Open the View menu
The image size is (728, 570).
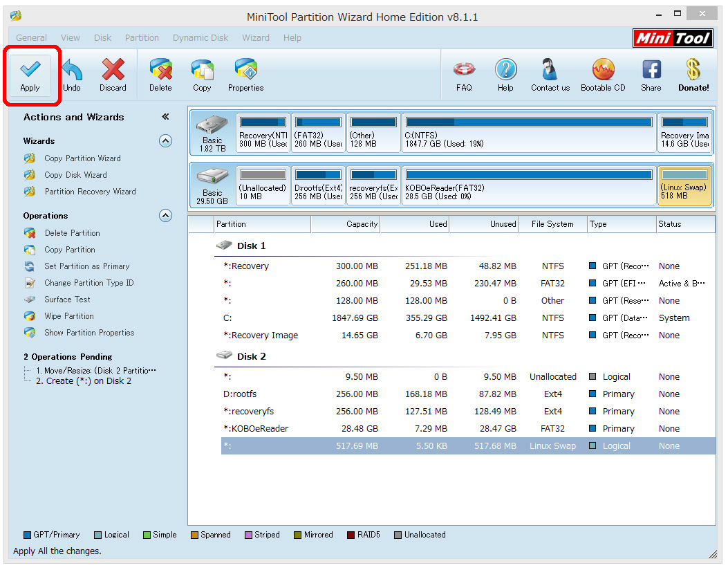(70, 37)
